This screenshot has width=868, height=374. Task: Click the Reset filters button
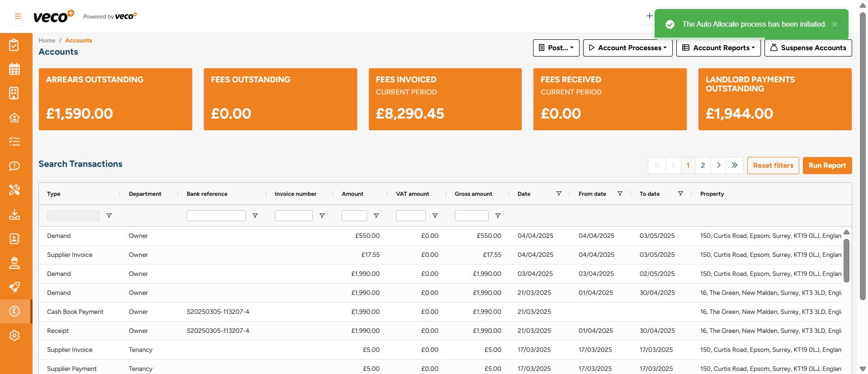click(773, 166)
